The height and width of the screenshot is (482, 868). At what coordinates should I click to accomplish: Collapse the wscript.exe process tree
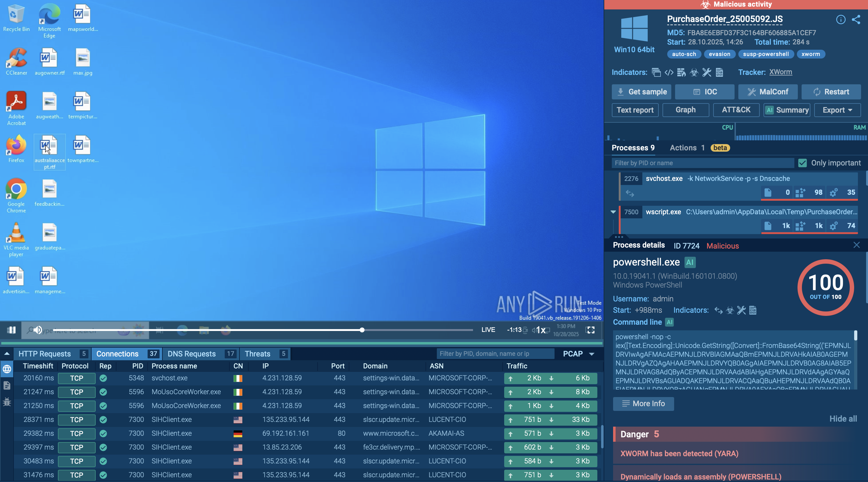(613, 212)
